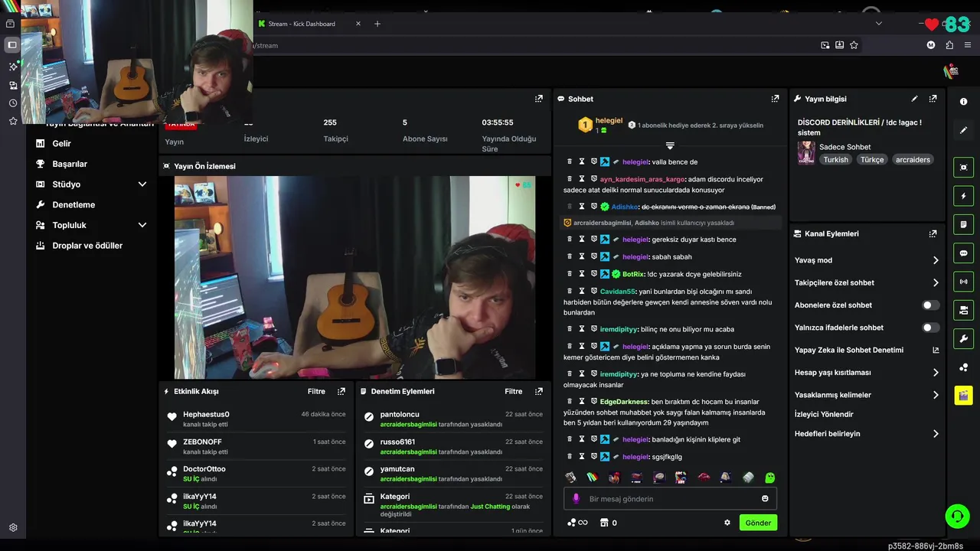The width and height of the screenshot is (980, 551).
Task: Pop out the Denetim Eylemleri panel
Action: [538, 391]
